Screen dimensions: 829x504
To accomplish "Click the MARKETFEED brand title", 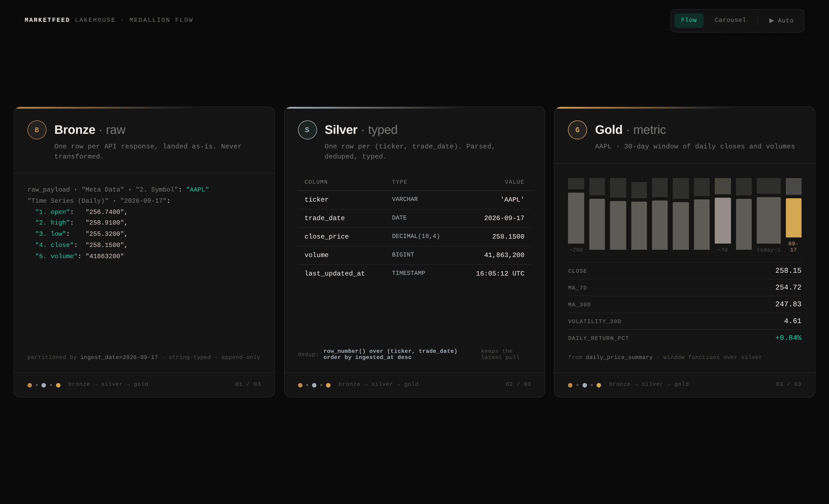I will tap(47, 20).
